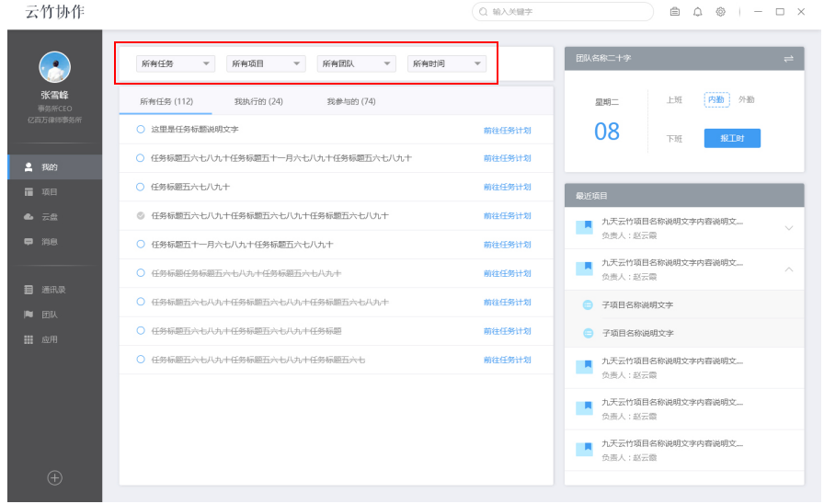The image size is (824, 504).
Task: Open the 应用 apps grid icon
Action: pyautogui.click(x=29, y=339)
